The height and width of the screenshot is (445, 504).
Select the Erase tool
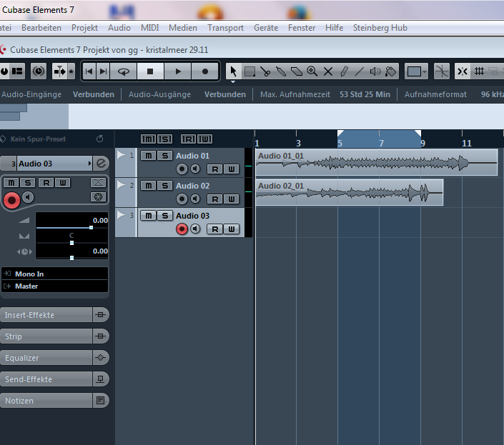[x=297, y=71]
